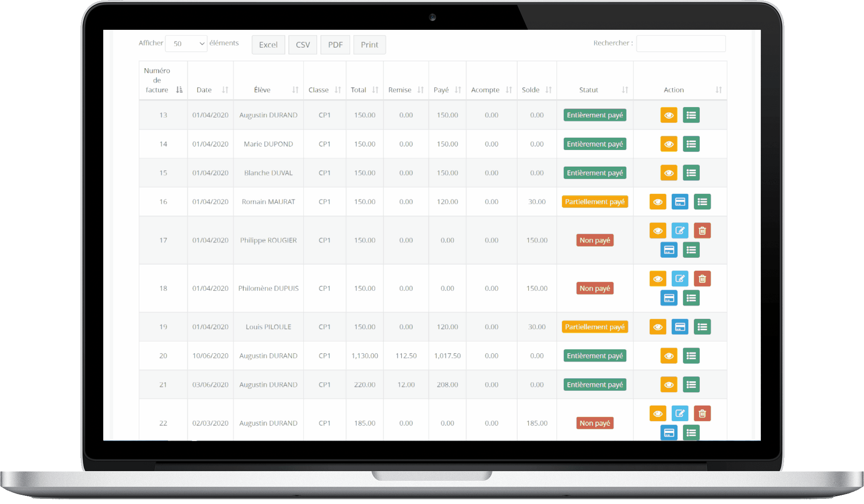Click the total 1,130.00 in invoice 20

[365, 356]
